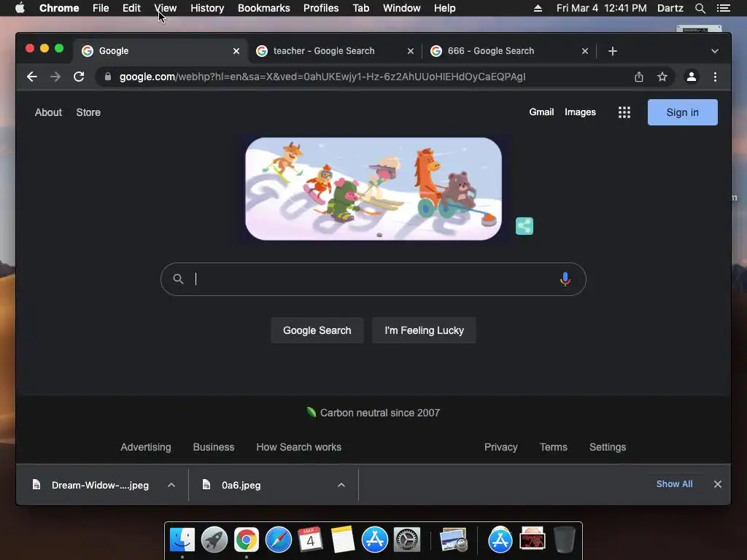747x560 pixels.
Task: Open the Business footer link
Action: point(214,447)
